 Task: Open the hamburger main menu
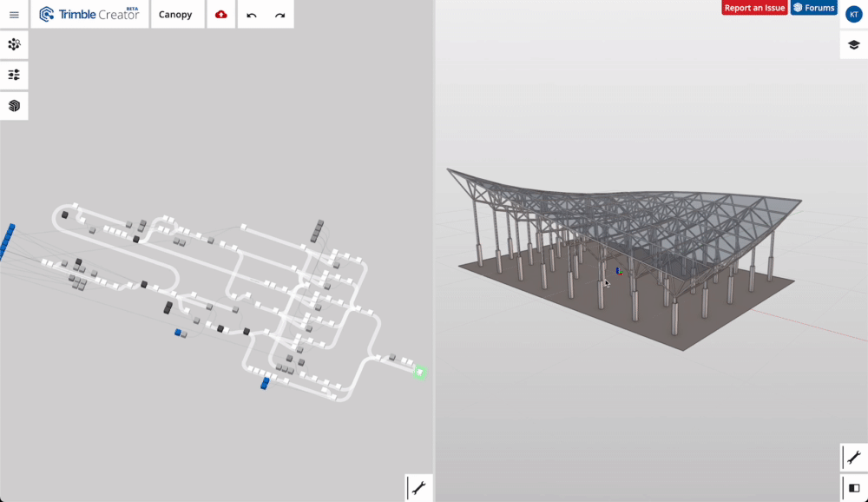click(x=14, y=15)
